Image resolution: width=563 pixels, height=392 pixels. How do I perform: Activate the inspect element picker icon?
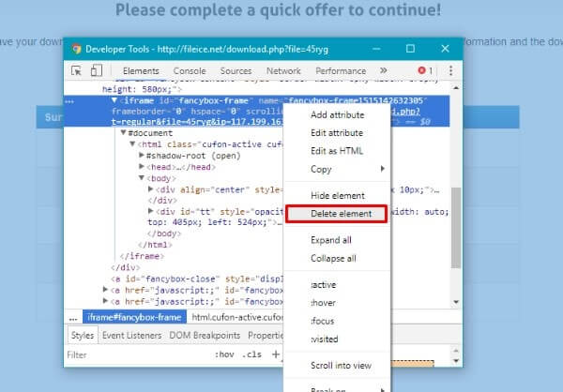pos(76,70)
